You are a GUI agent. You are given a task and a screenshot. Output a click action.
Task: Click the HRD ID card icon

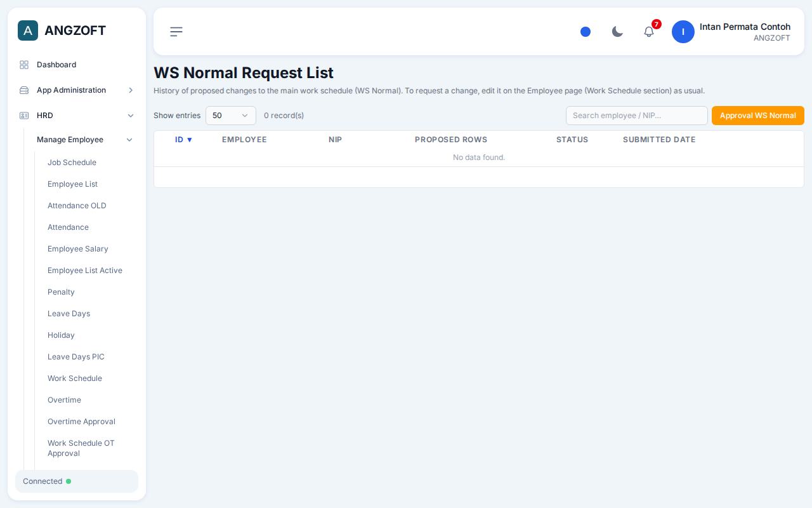(24, 116)
